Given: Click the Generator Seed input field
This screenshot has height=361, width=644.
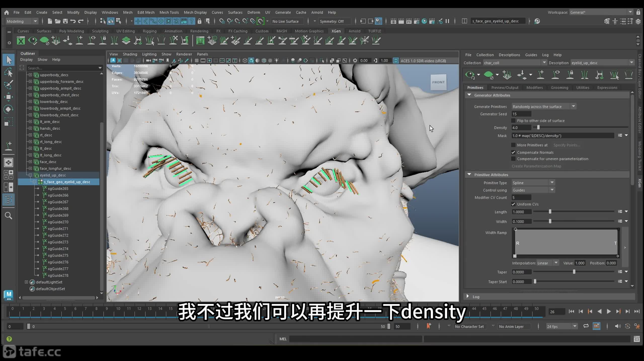Looking at the screenshot, I should (521, 114).
